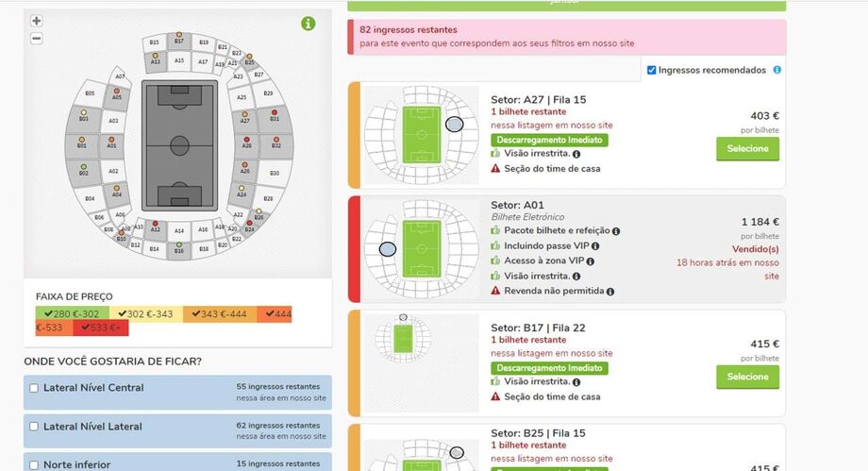This screenshot has height=471, width=868.
Task: Show info for Incluindo passe VIP
Action: pyautogui.click(x=595, y=246)
